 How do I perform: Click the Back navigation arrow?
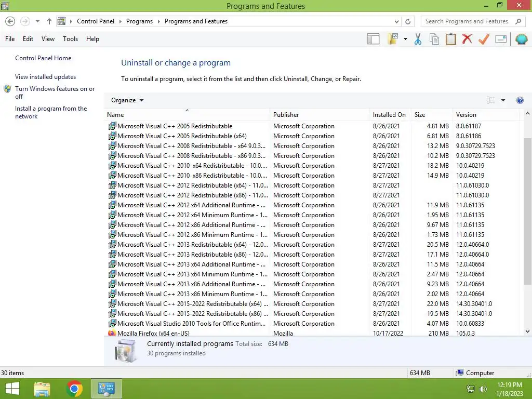click(x=10, y=21)
